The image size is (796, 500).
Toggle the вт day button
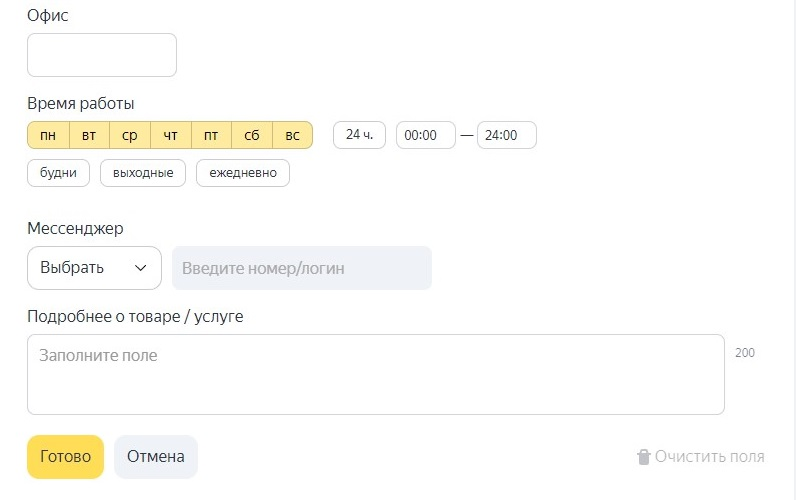coord(89,135)
